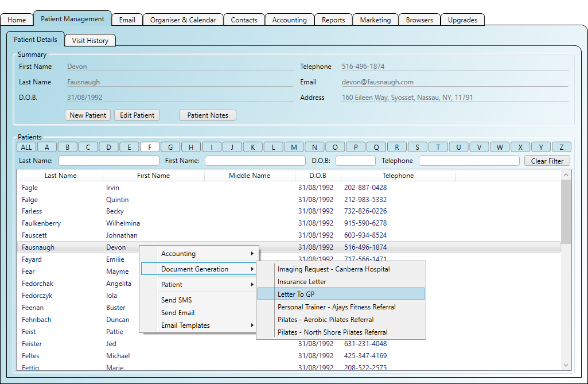Click the scrollbar down arrow
This screenshot has width=588, height=384.
pyautogui.click(x=566, y=364)
